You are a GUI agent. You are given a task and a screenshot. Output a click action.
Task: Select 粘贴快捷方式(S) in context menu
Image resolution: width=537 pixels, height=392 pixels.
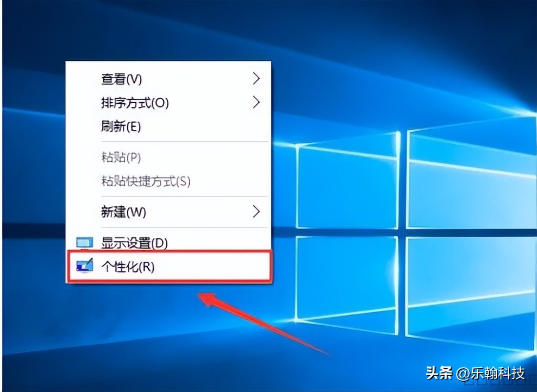(x=168, y=181)
